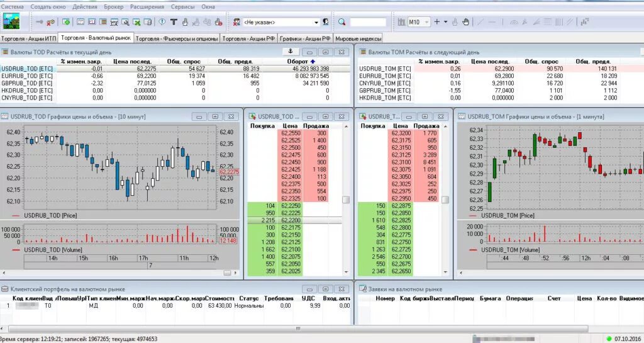The height and width of the screenshot is (343, 644).
Task: Switch to Графики - Акции РФ tab
Action: [305, 38]
